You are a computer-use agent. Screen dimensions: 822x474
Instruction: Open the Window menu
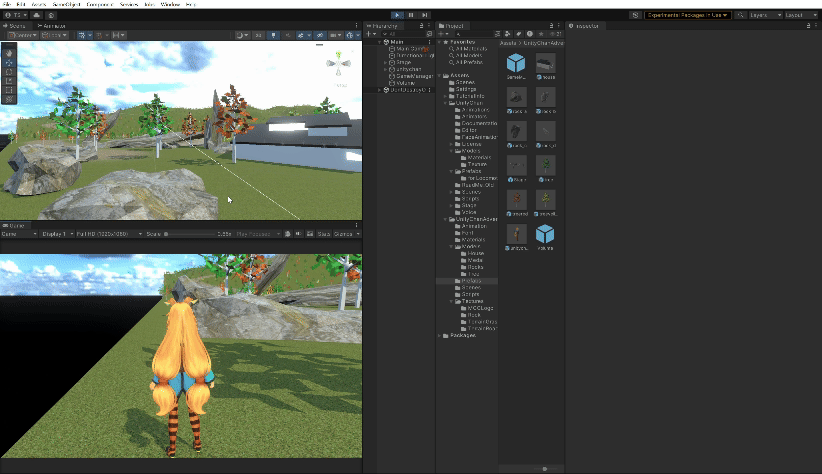coord(170,4)
